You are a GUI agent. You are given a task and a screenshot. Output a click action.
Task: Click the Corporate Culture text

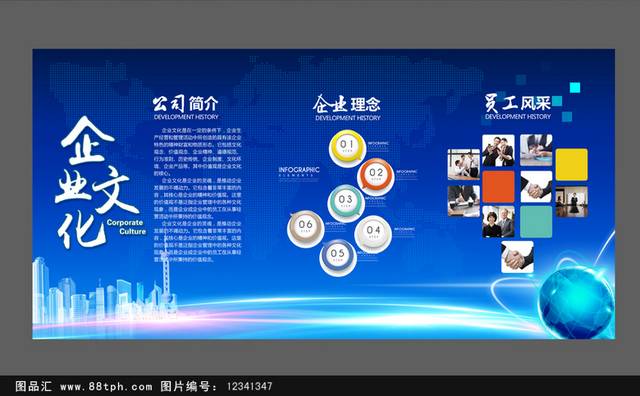126,227
